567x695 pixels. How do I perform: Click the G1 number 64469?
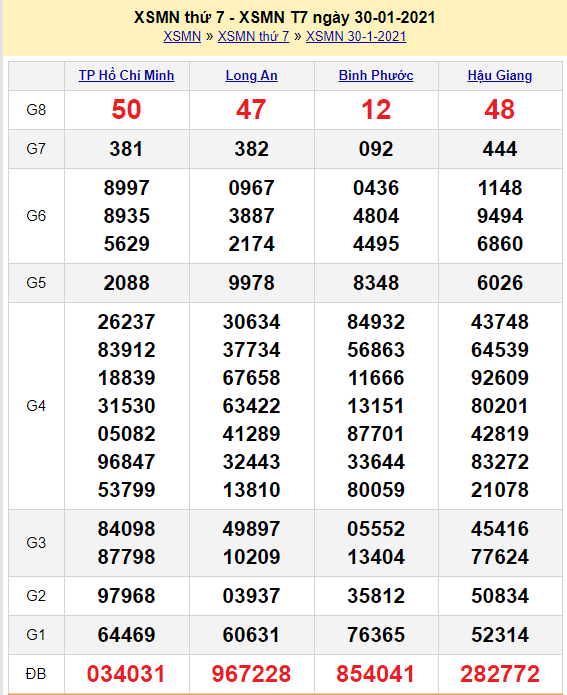[126, 635]
